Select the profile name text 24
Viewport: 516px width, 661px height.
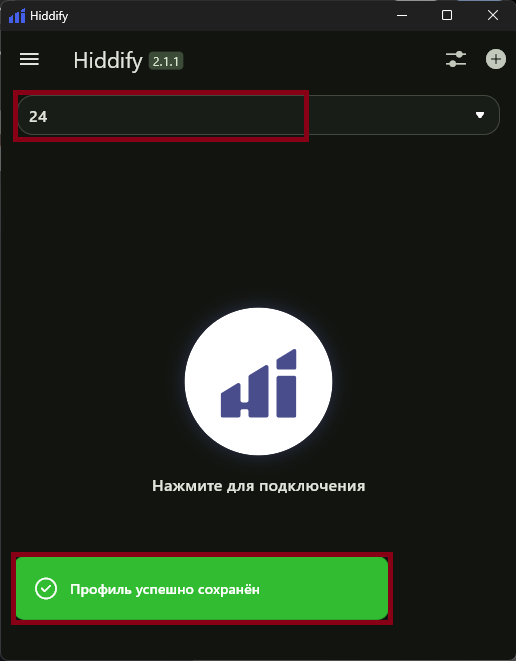pos(38,117)
